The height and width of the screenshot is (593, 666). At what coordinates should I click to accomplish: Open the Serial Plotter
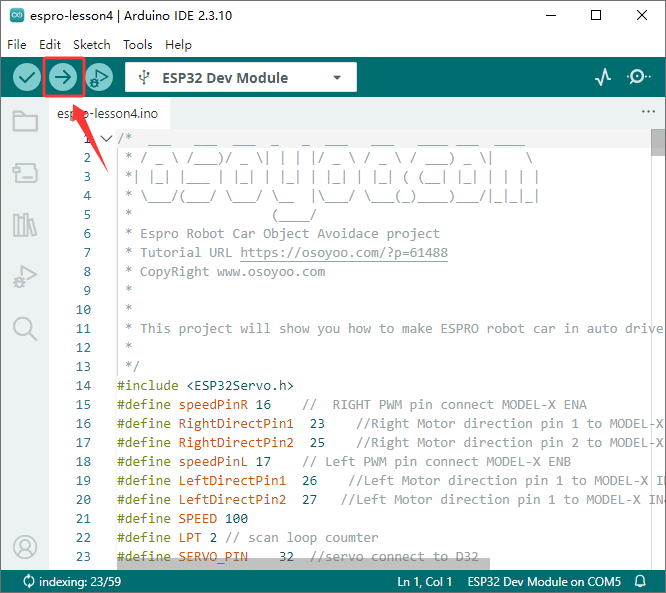[x=603, y=77]
